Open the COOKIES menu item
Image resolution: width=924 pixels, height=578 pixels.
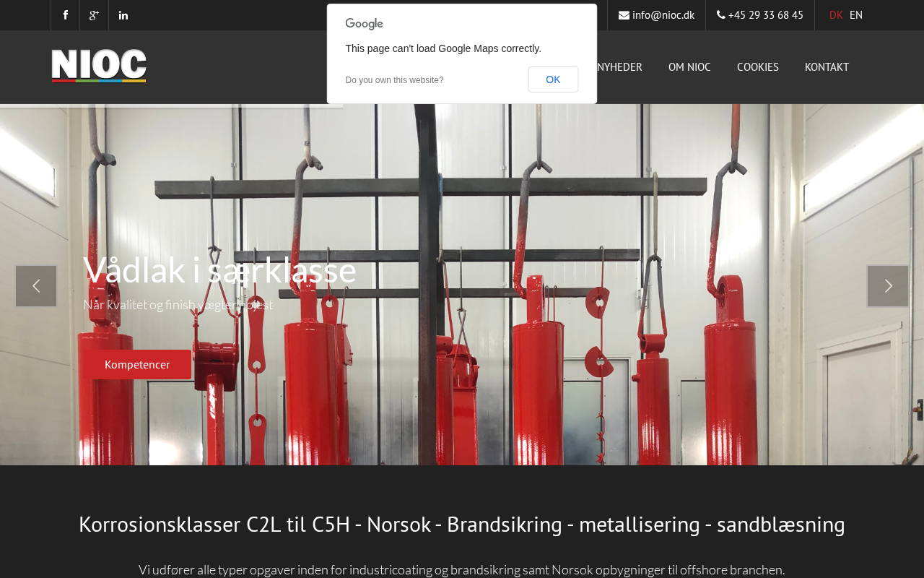click(758, 67)
